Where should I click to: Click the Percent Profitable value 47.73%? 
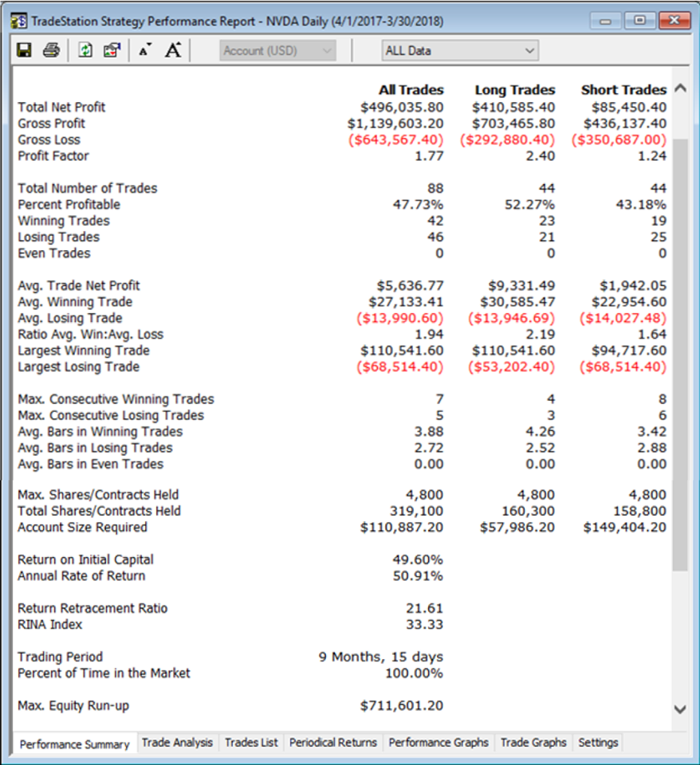[x=418, y=205]
